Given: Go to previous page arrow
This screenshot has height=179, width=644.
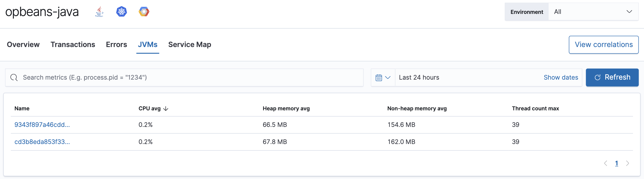Looking at the screenshot, I should (606, 163).
